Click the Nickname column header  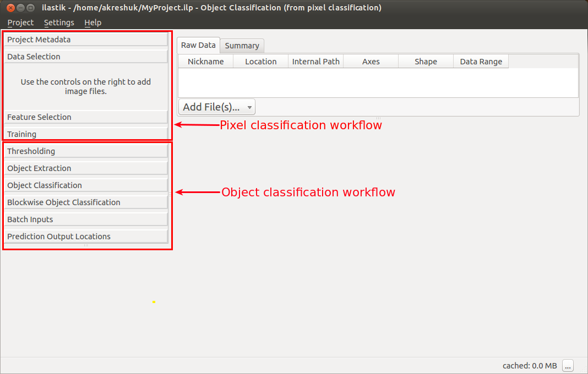pos(205,61)
